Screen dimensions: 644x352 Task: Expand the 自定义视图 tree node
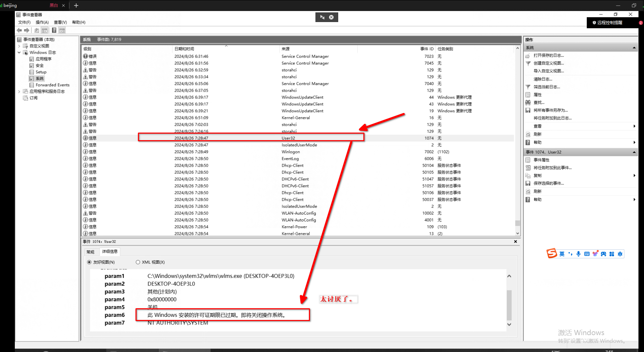(19, 46)
